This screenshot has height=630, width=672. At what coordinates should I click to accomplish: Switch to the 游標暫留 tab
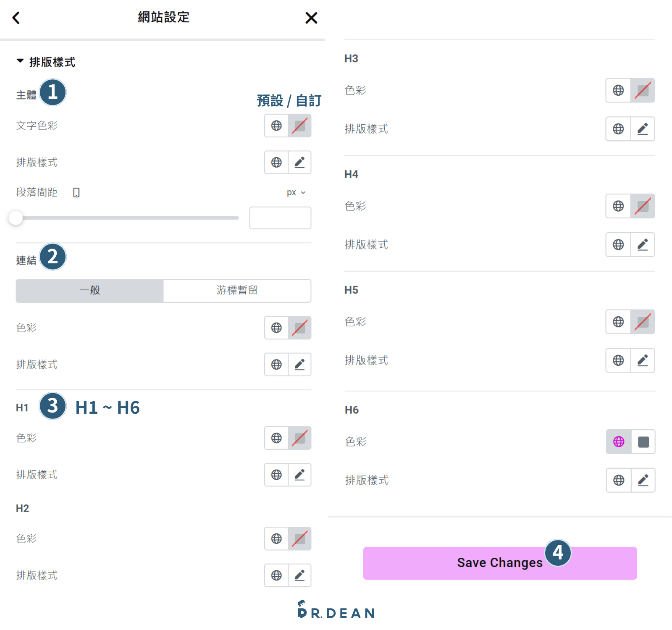236,290
